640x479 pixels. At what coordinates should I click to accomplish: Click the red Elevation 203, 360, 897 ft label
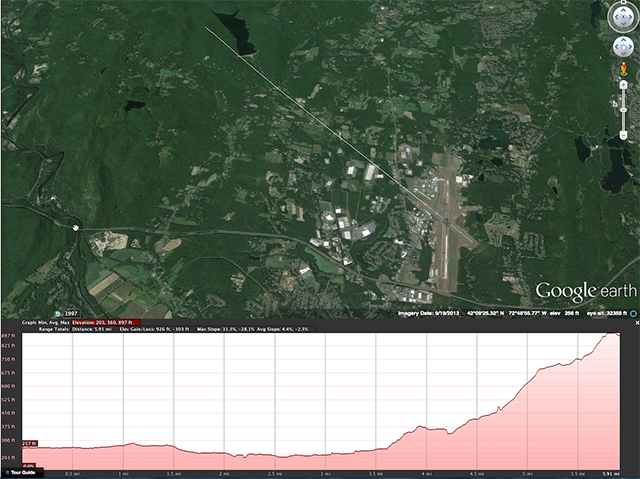(106, 322)
